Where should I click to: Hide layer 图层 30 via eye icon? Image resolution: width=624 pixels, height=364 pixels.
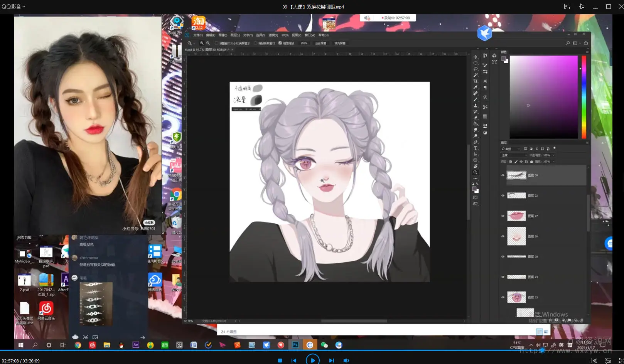[x=503, y=175]
